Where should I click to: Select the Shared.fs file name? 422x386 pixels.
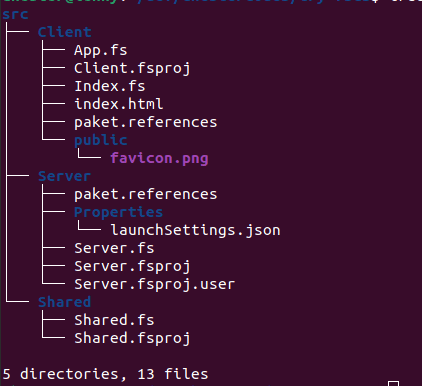tap(114, 320)
